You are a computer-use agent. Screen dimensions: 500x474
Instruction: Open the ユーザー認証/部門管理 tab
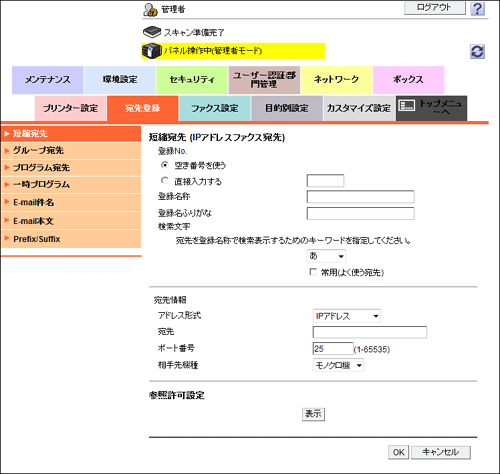tap(264, 80)
